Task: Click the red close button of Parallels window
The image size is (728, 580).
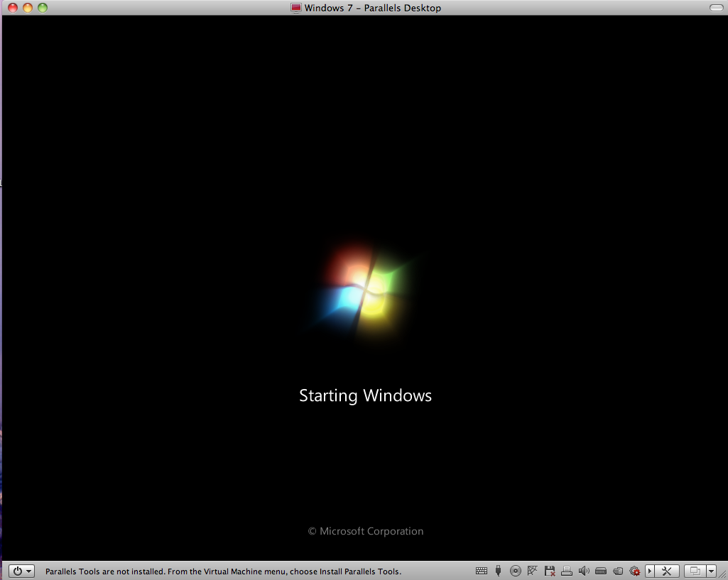Action: point(13,7)
